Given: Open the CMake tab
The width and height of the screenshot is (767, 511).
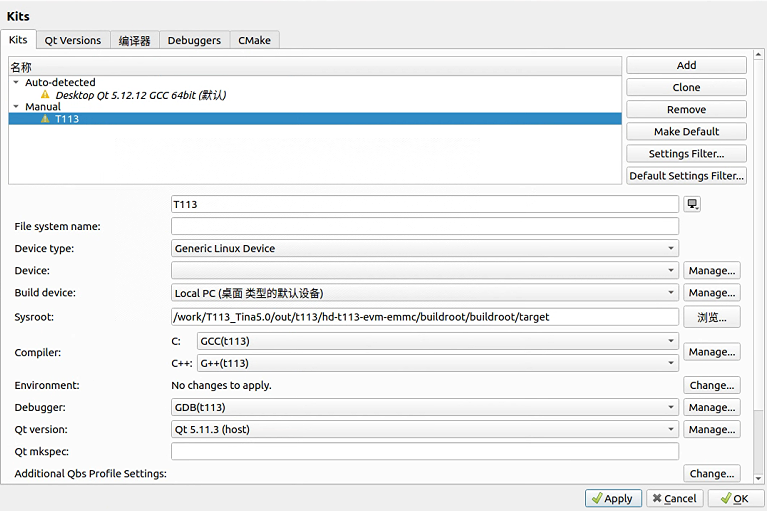Looking at the screenshot, I should click(x=254, y=40).
